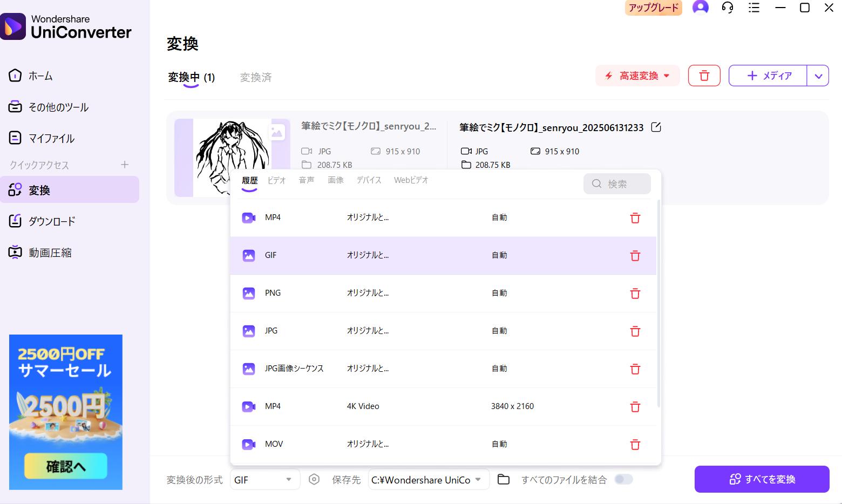This screenshot has width=842, height=504.
Task: Choose the PNG format row
Action: pos(443,293)
